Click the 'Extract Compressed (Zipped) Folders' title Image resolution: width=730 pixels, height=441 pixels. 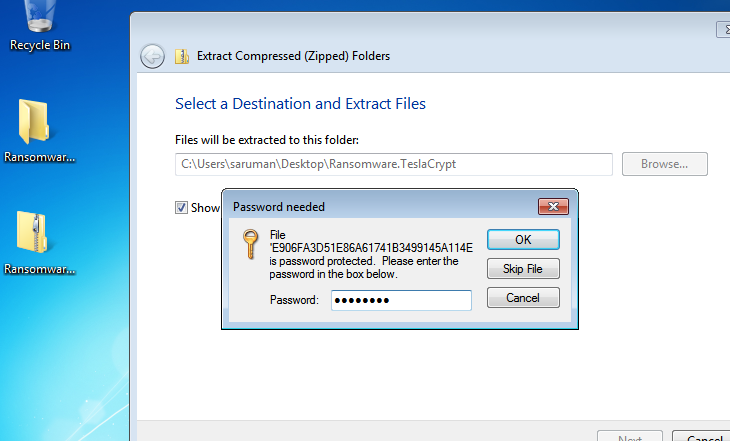point(293,56)
